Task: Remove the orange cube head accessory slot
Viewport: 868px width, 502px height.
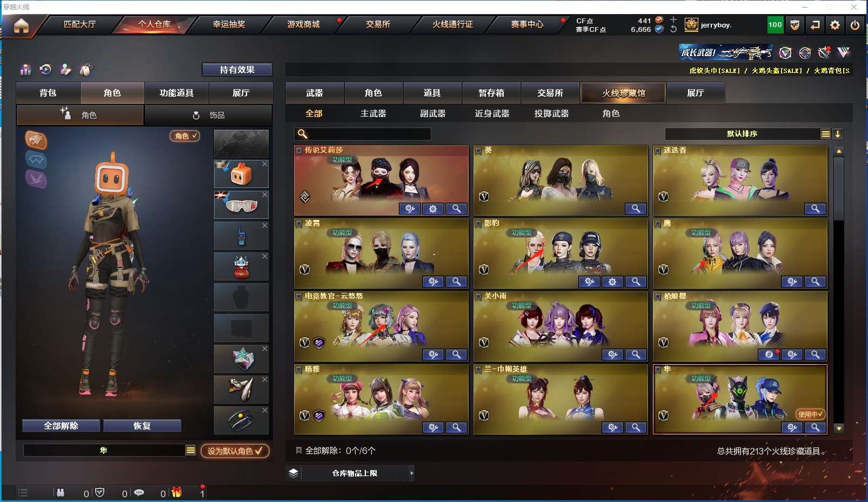Action: pyautogui.click(x=265, y=164)
